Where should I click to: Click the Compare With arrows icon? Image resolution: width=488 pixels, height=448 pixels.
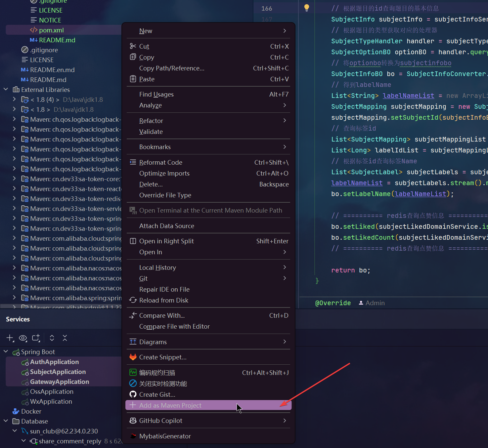[x=133, y=315]
